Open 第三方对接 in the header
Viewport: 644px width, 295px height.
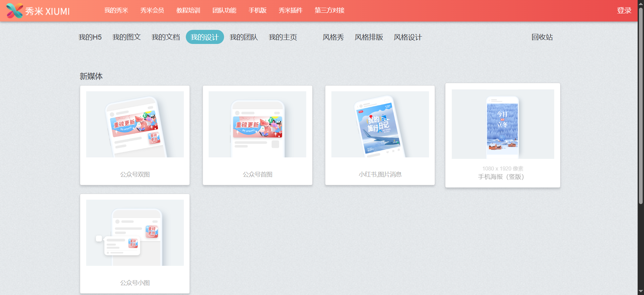point(329,10)
